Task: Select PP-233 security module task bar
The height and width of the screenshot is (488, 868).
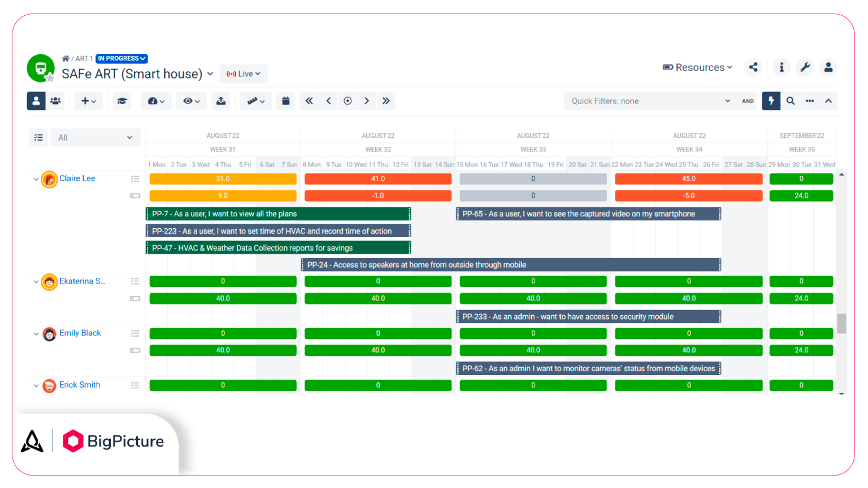Action: tap(588, 317)
